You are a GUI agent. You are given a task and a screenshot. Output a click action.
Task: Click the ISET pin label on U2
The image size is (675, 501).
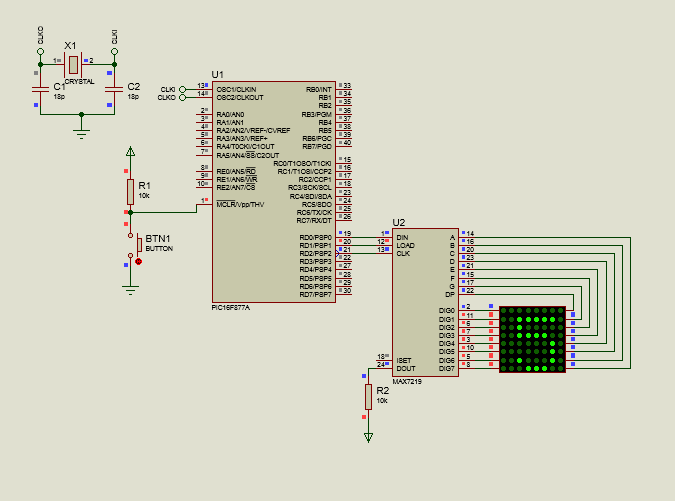pyautogui.click(x=404, y=360)
